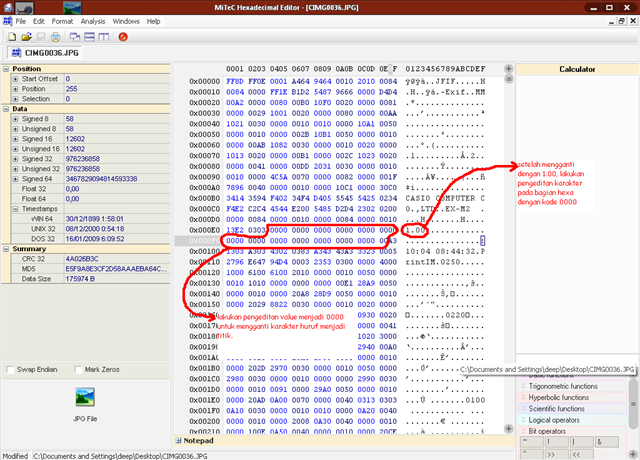Click the Calculator panel header

point(577,69)
